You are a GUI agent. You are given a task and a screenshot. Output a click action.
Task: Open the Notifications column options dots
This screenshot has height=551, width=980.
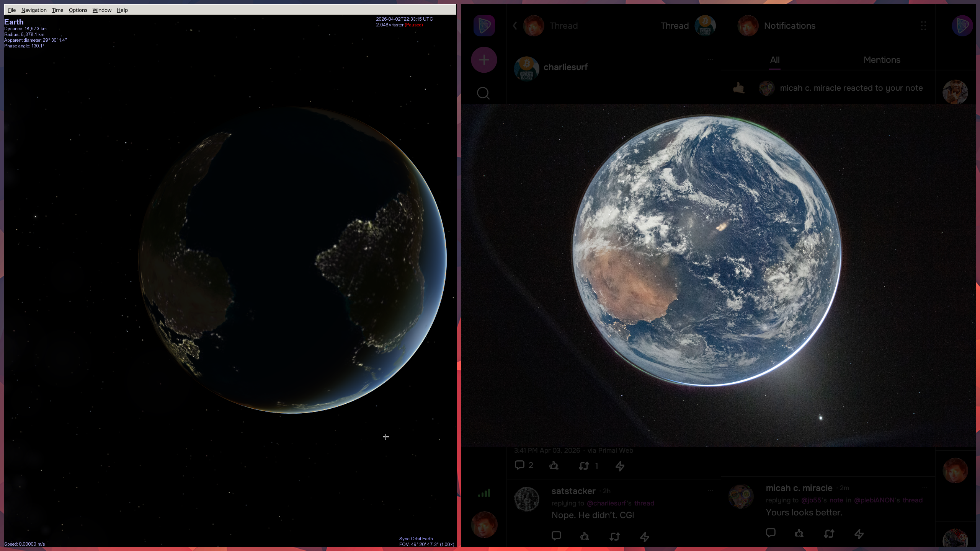(x=923, y=26)
